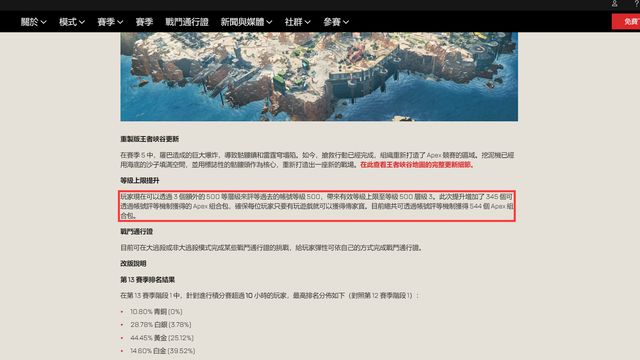Expand the 新聞與媒體 dropdown
640x360 pixels.
click(247, 22)
